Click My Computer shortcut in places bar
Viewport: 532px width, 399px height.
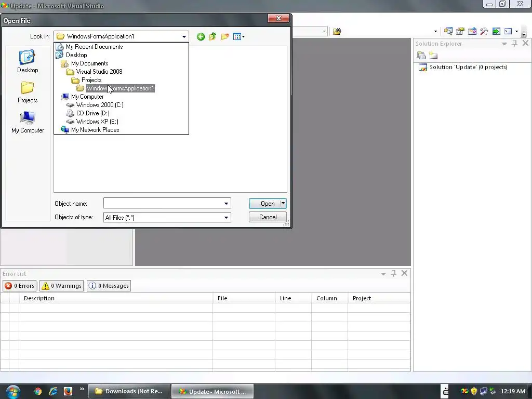pyautogui.click(x=28, y=122)
